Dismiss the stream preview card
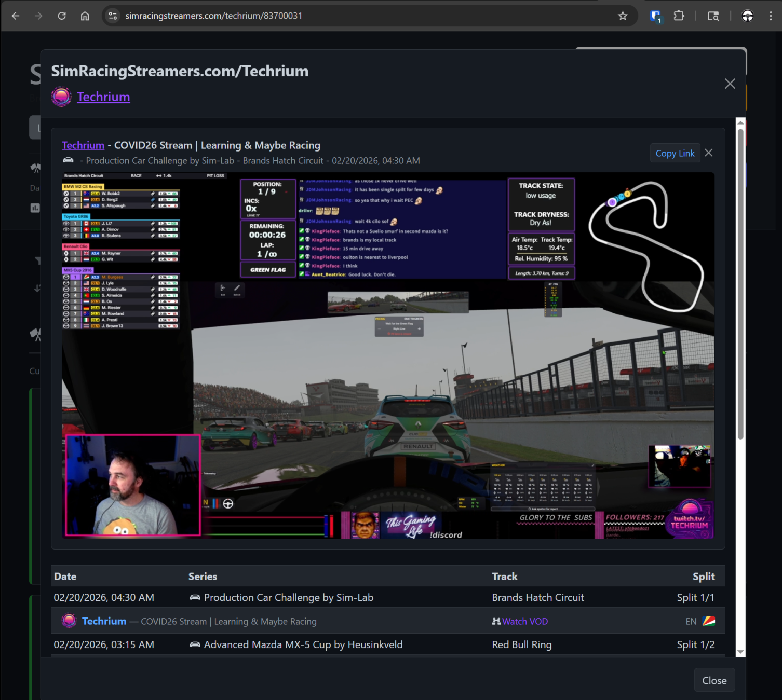 tap(709, 153)
